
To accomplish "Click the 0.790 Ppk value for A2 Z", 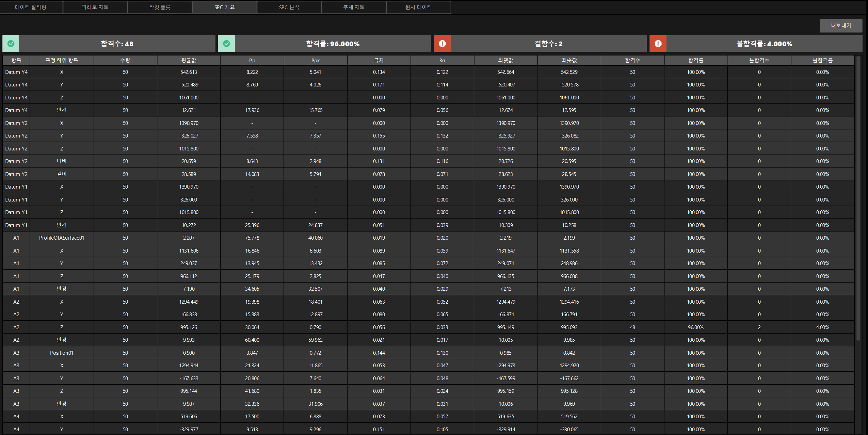I will (x=316, y=327).
